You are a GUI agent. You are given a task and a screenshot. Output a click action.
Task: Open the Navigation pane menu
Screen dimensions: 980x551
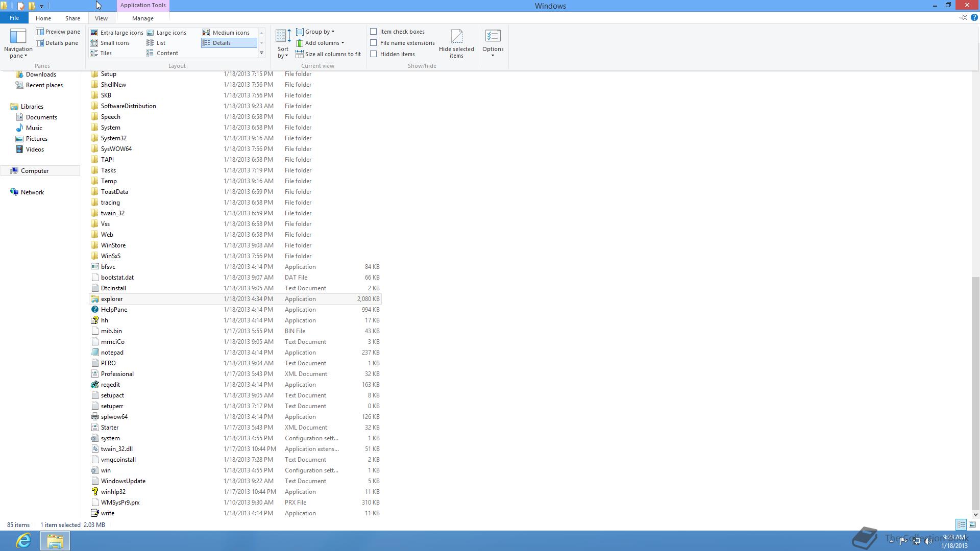tap(18, 44)
